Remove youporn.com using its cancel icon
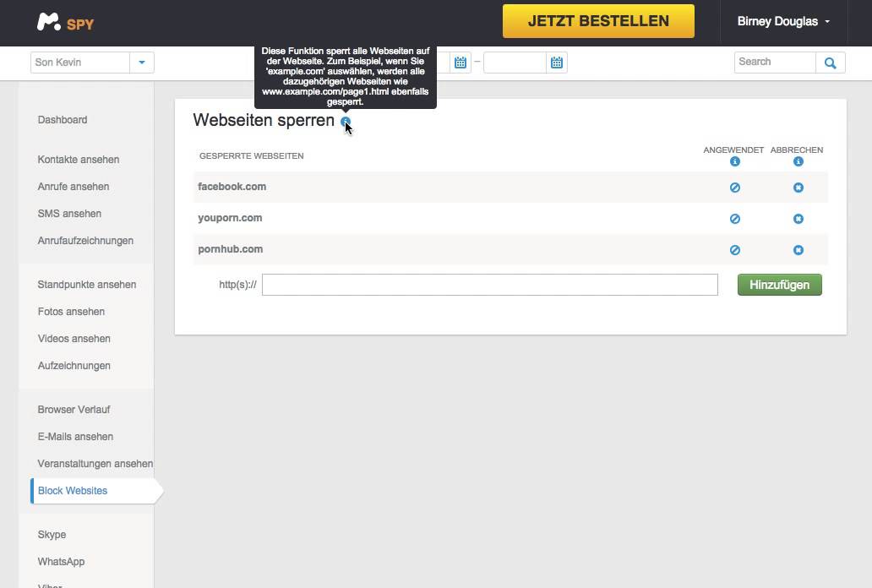Screen dimensions: 872x588 coord(798,219)
